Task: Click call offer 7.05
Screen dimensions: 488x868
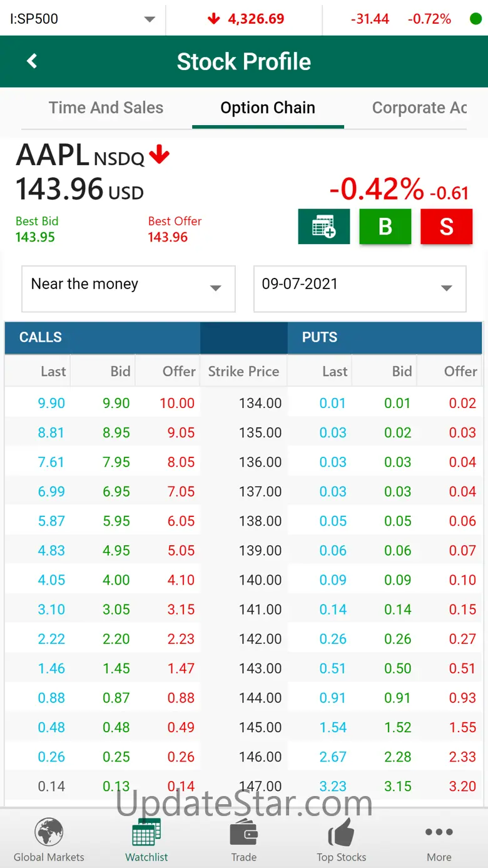Action: coord(181,491)
